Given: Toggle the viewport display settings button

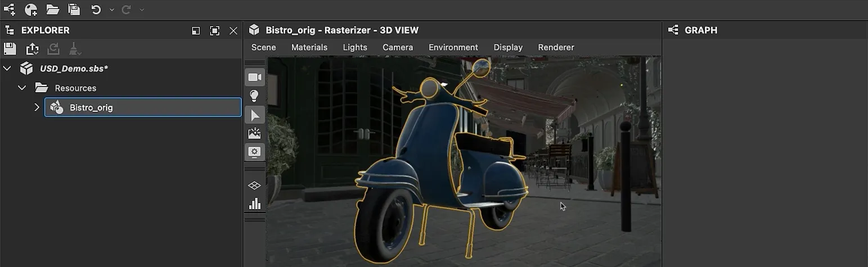Looking at the screenshot, I should click(x=255, y=152).
